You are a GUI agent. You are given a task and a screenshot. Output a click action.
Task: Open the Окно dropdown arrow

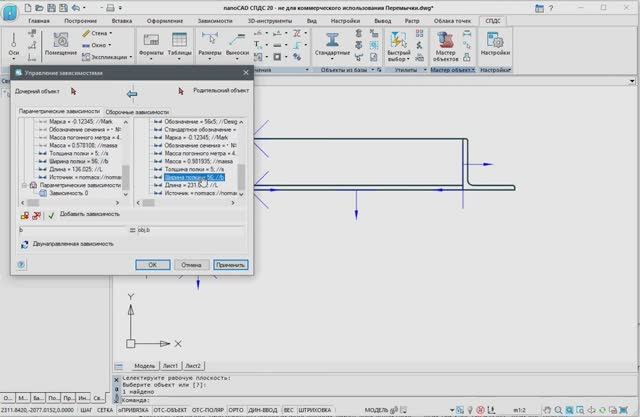click(109, 45)
